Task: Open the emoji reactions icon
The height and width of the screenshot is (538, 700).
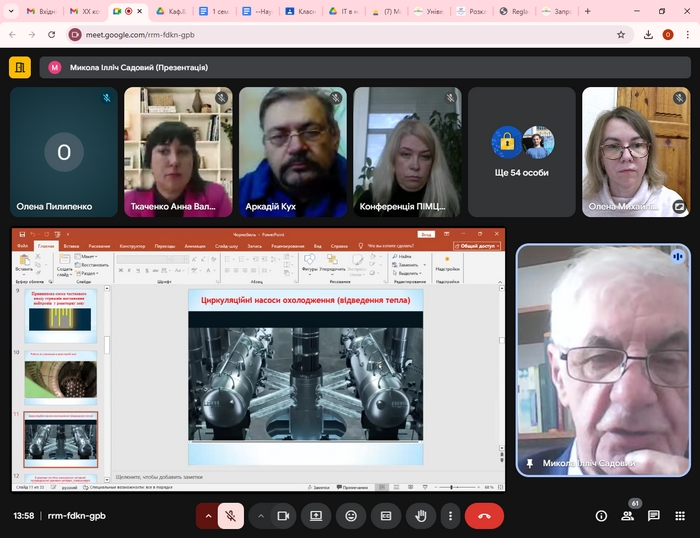Action: coord(351,516)
